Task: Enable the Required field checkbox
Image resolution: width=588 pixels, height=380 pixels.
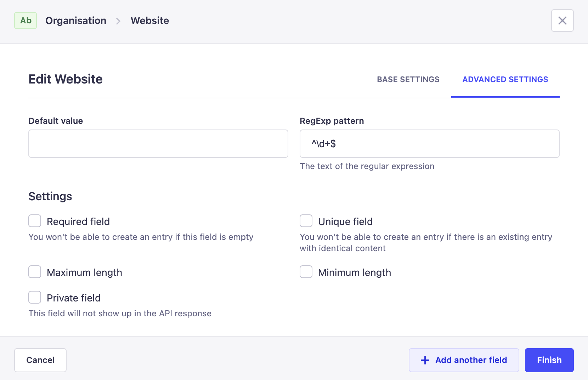Action: point(34,220)
